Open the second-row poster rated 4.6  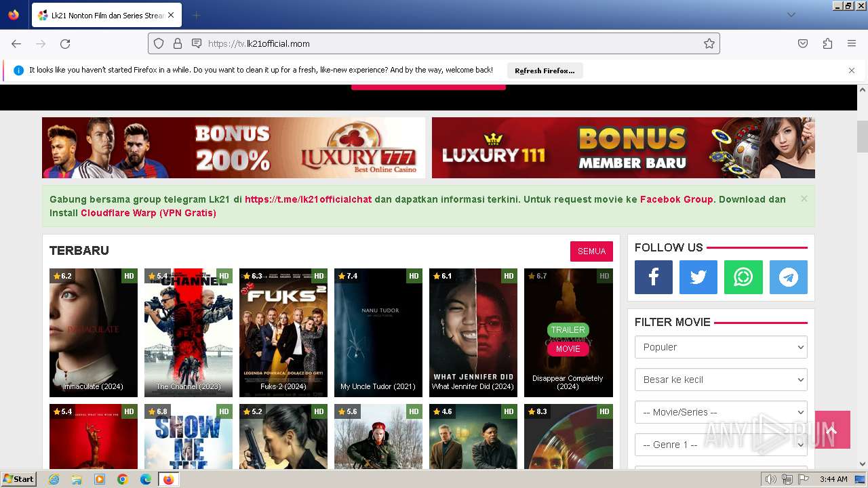click(473, 436)
